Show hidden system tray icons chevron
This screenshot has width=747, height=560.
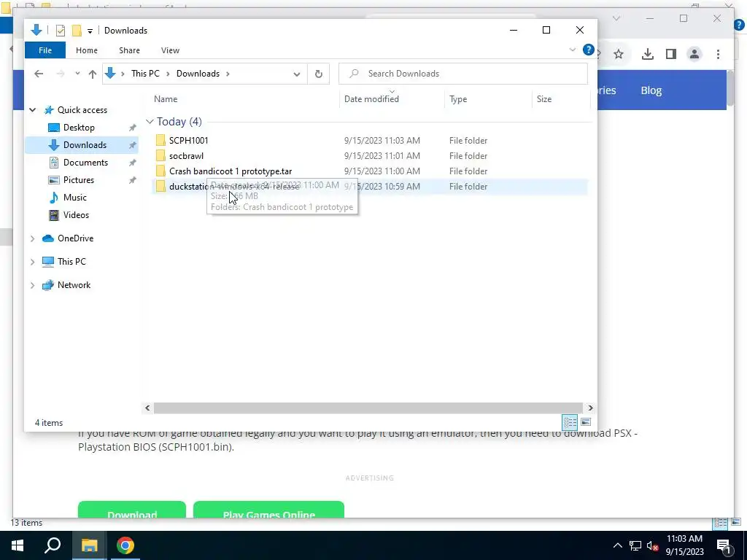(x=617, y=545)
